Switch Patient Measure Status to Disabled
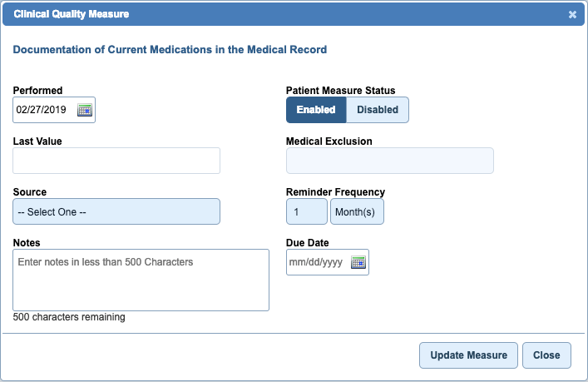 (x=378, y=110)
